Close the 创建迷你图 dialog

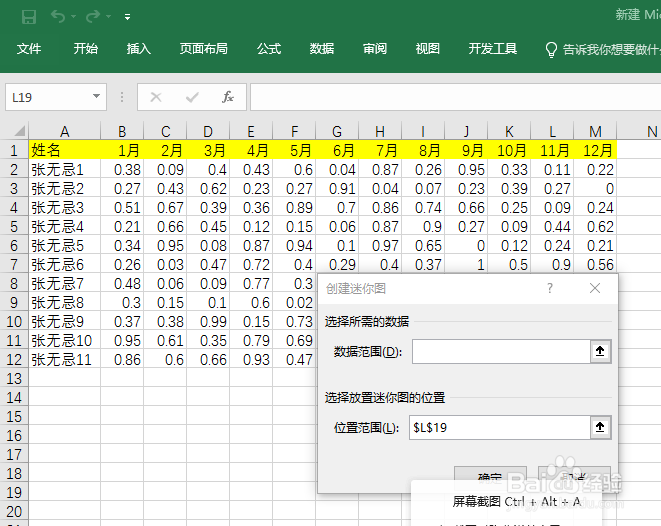tap(595, 288)
